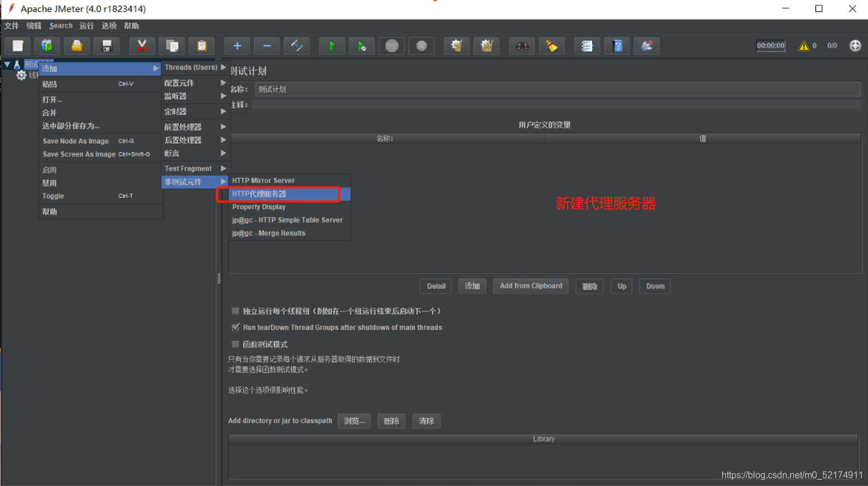Click the last toolbar plugin icon
The image size is (868, 486).
(x=647, y=46)
